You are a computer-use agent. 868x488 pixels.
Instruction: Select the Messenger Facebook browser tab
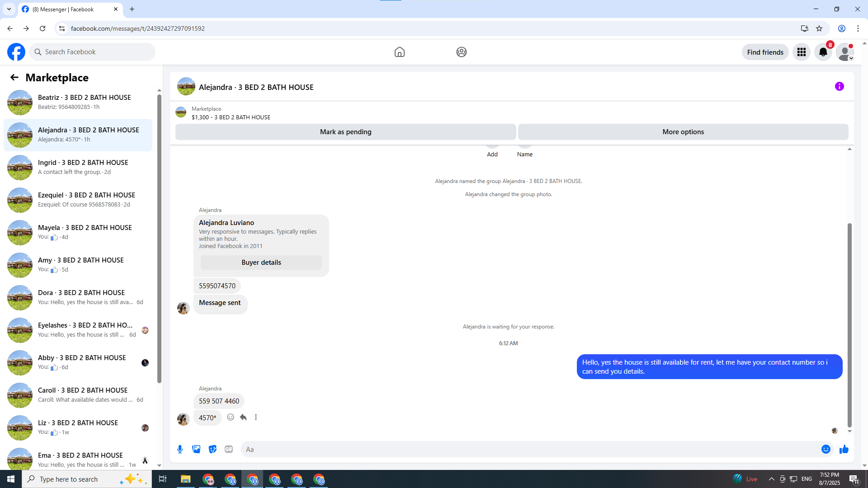[70, 9]
